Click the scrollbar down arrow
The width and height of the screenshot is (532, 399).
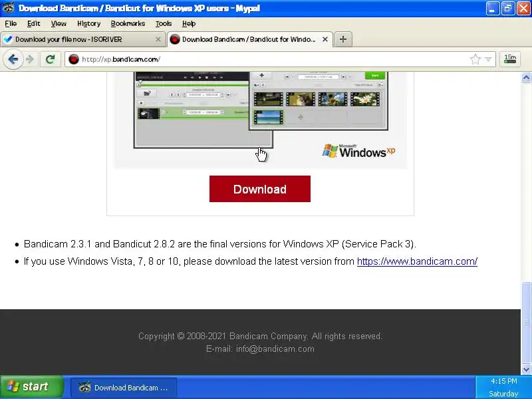(526, 369)
